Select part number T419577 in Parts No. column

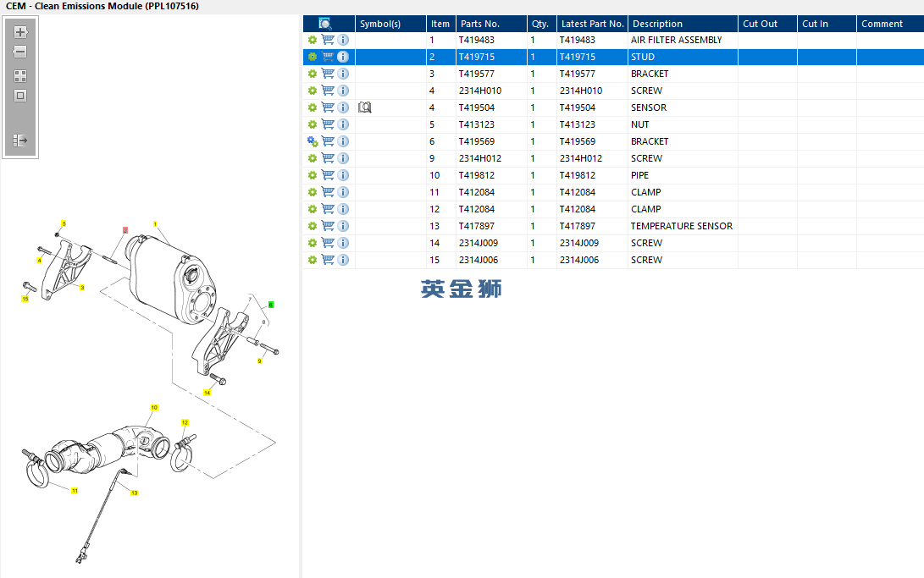click(477, 74)
